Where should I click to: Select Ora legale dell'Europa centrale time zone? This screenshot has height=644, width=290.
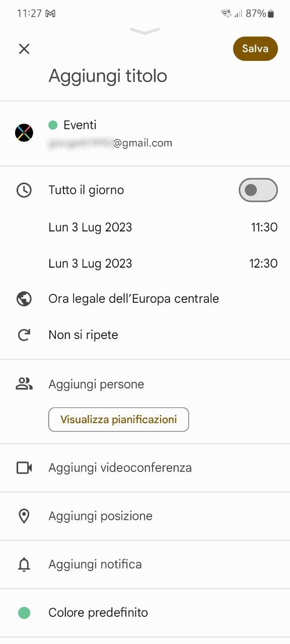133,299
